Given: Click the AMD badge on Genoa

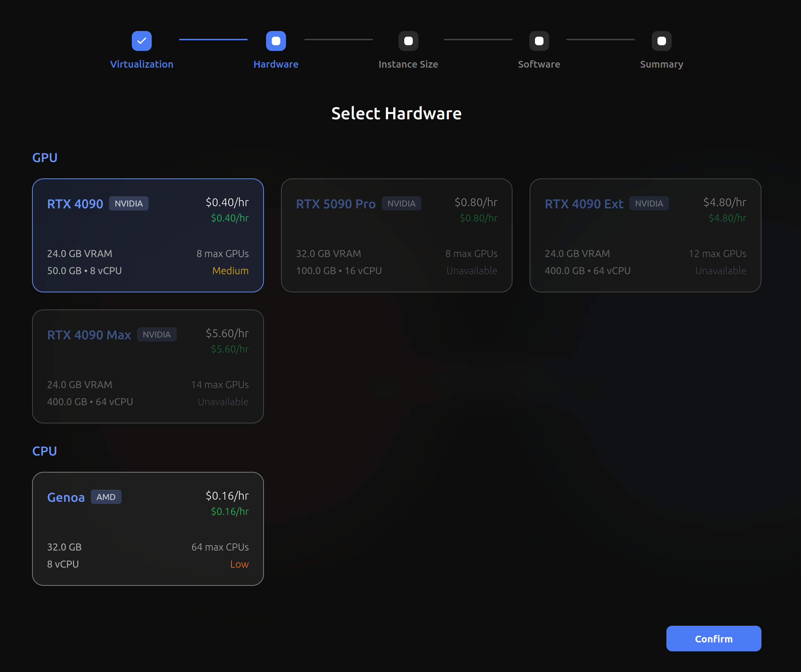Looking at the screenshot, I should tap(106, 497).
